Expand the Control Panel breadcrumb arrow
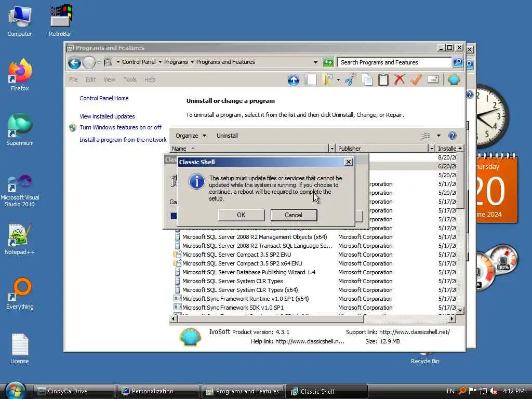532x399 pixels. (160, 62)
